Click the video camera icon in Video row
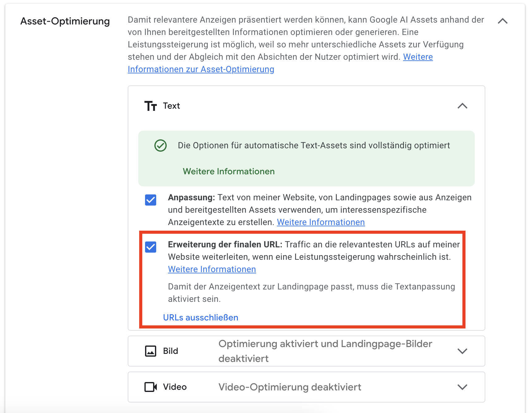The image size is (532, 413). (151, 387)
